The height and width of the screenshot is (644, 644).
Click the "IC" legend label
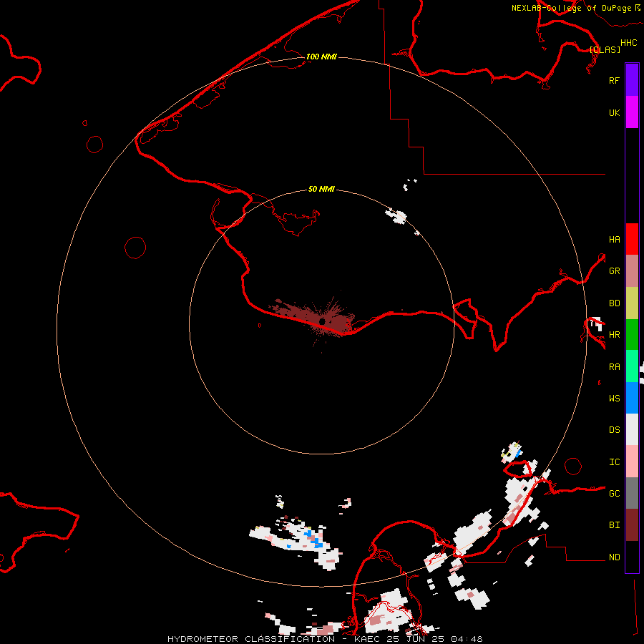click(614, 462)
